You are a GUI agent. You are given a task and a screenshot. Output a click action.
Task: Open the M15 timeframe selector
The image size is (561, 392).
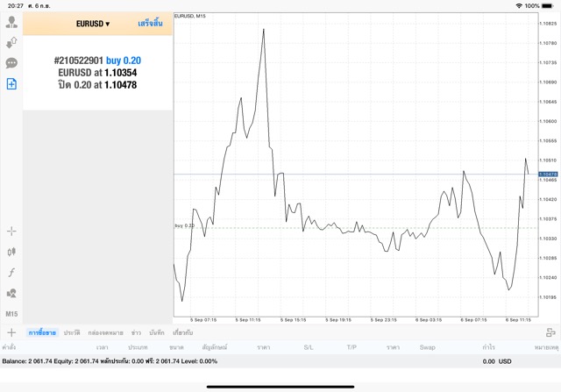click(x=11, y=314)
